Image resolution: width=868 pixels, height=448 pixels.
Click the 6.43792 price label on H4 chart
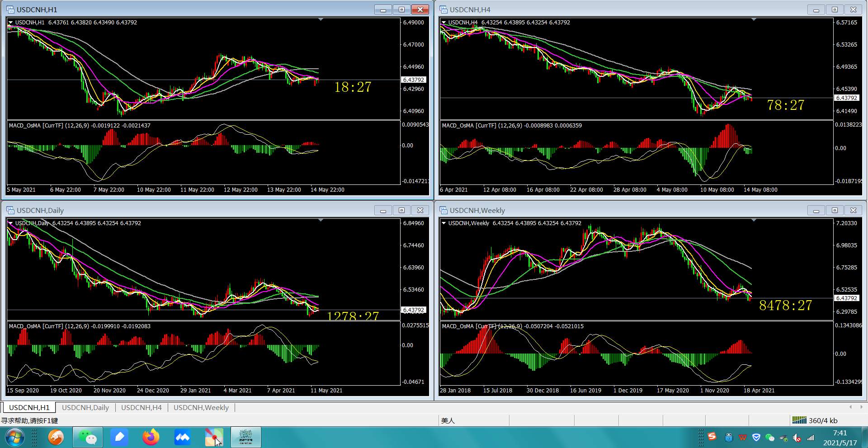point(847,98)
